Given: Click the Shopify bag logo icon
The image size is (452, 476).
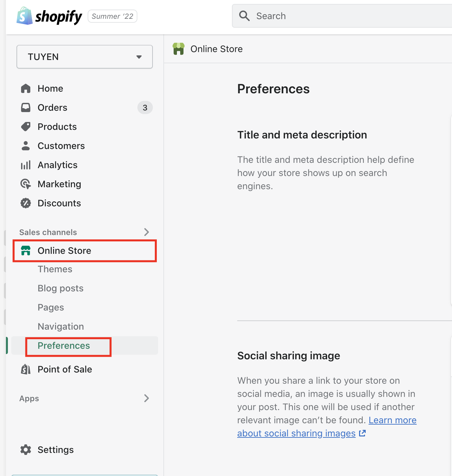Looking at the screenshot, I should pyautogui.click(x=24, y=16).
